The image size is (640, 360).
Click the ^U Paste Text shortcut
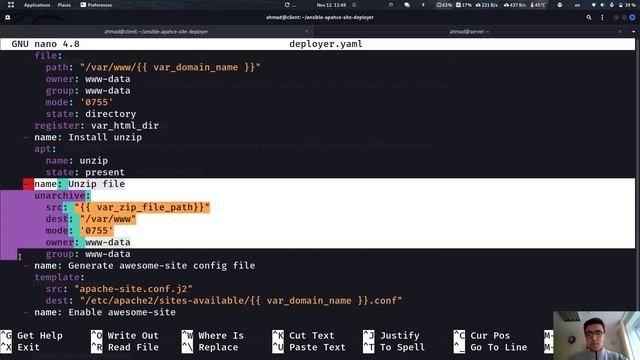coord(309,347)
